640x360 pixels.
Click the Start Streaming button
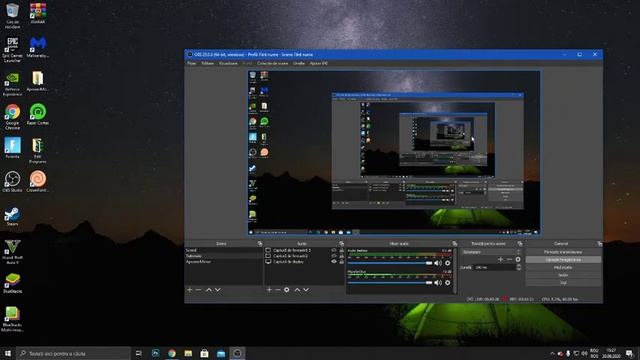point(563,252)
